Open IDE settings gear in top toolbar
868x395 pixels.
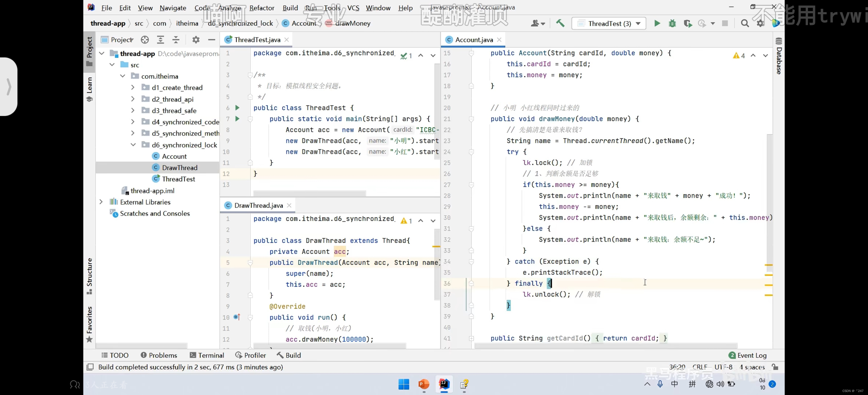[x=760, y=23]
